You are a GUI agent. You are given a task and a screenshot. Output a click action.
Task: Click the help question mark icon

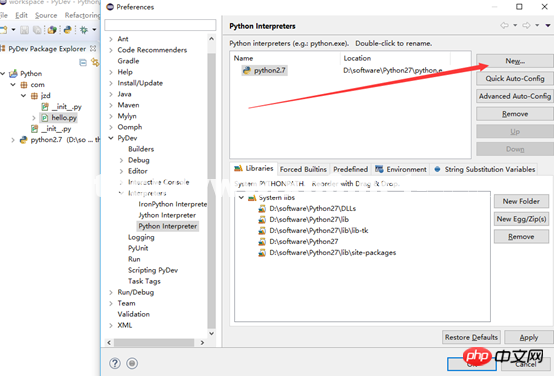tap(115, 363)
